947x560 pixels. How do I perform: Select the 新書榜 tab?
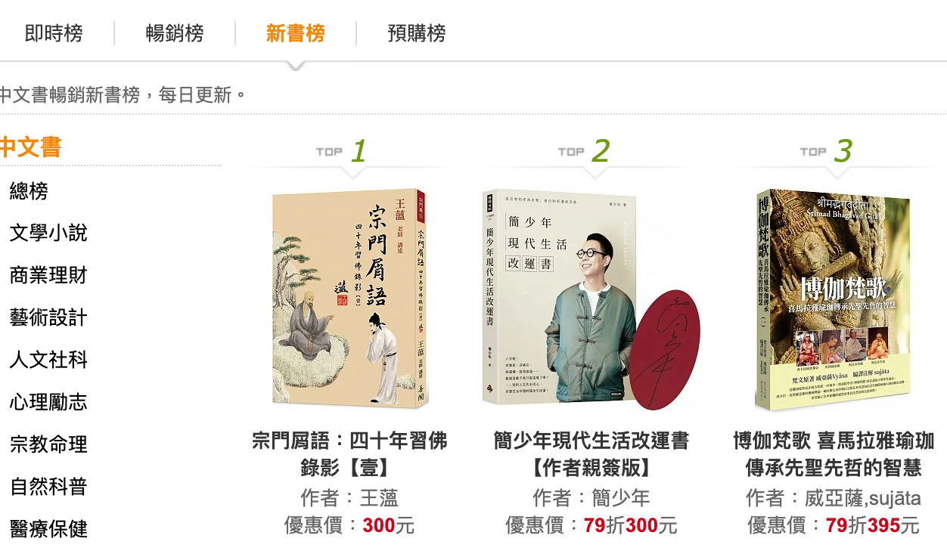click(296, 33)
